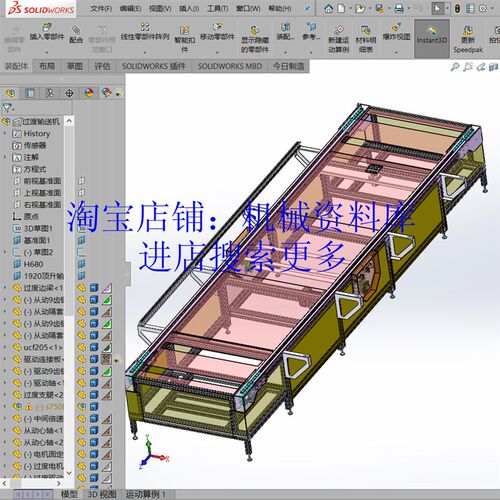Open dropdown arrow under 移动零部件

(217, 52)
